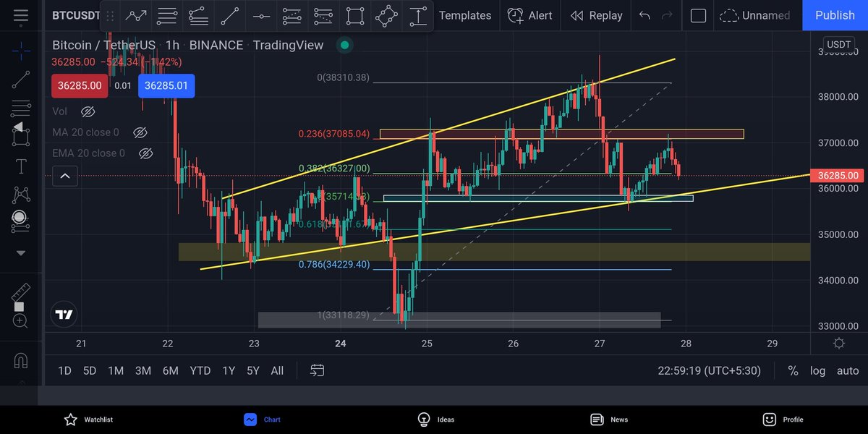
Task: Open the measure ruler tool
Action: pyautogui.click(x=21, y=293)
